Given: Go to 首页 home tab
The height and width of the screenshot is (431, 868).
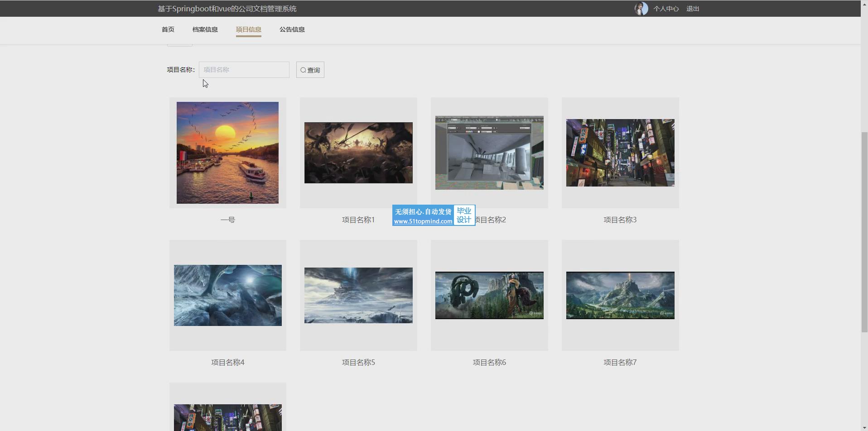Looking at the screenshot, I should 168,29.
